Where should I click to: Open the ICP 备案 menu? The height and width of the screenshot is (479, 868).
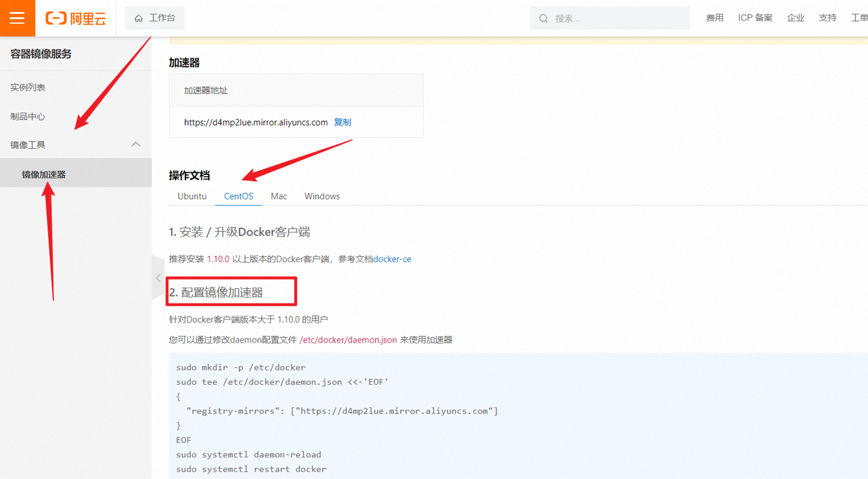(755, 18)
